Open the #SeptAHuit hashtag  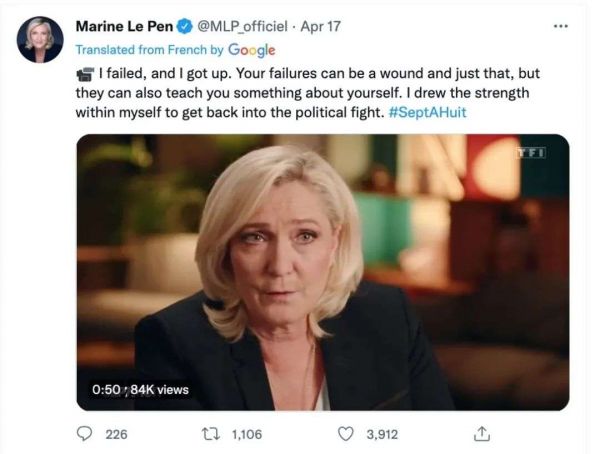425,113
